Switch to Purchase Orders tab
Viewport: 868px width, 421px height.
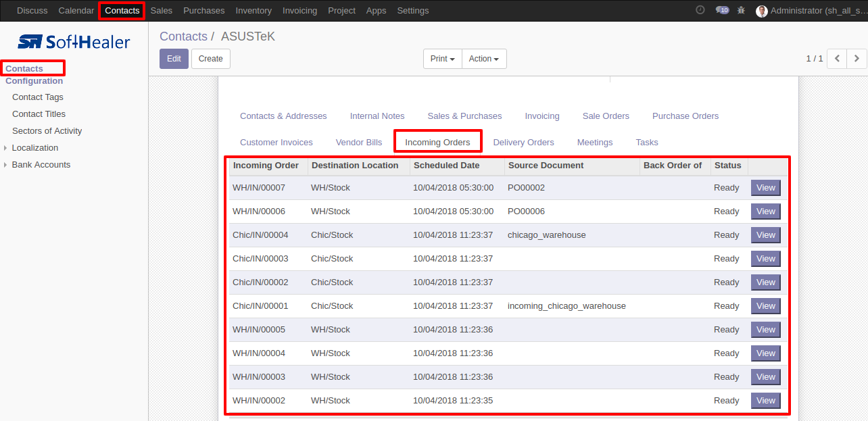pyautogui.click(x=685, y=116)
